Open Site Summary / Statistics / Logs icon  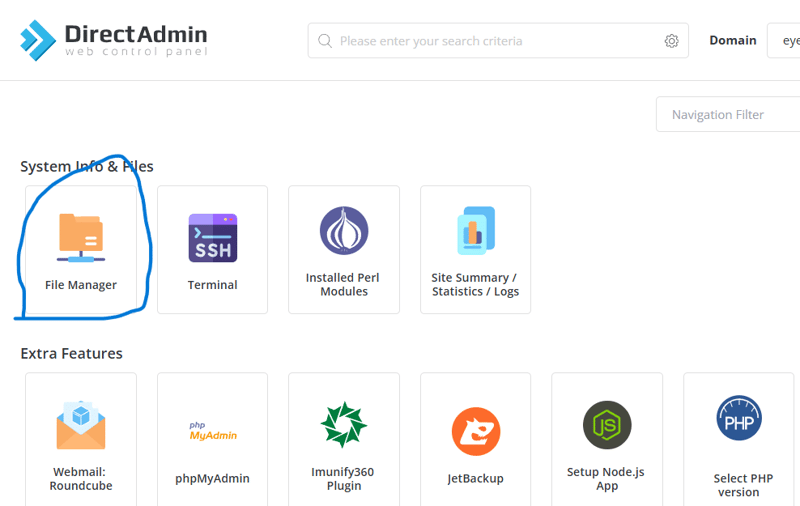[x=476, y=231]
